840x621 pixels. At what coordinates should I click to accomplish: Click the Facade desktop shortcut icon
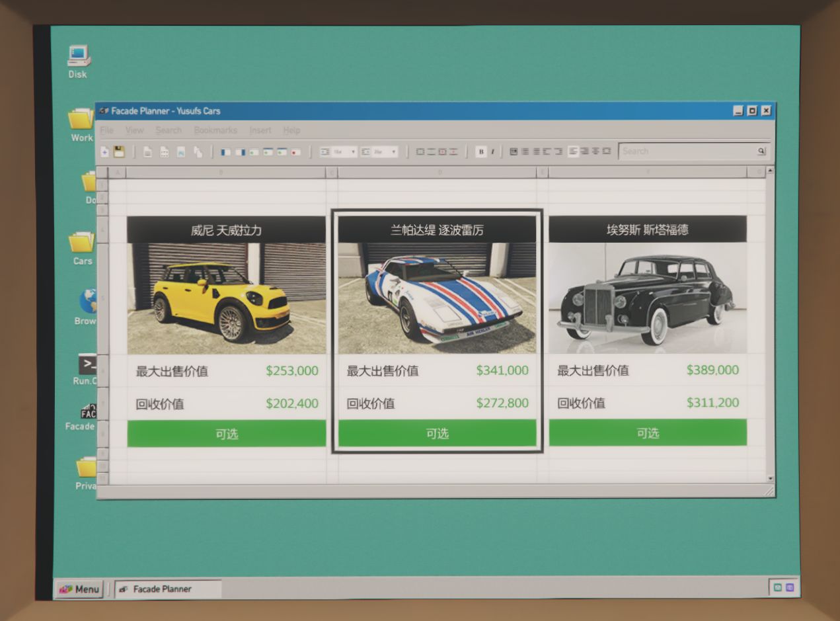coord(88,411)
